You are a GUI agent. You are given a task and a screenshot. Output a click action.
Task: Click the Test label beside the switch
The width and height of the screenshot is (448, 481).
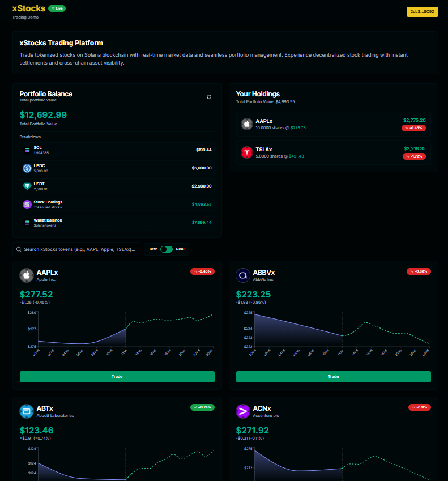[153, 249]
